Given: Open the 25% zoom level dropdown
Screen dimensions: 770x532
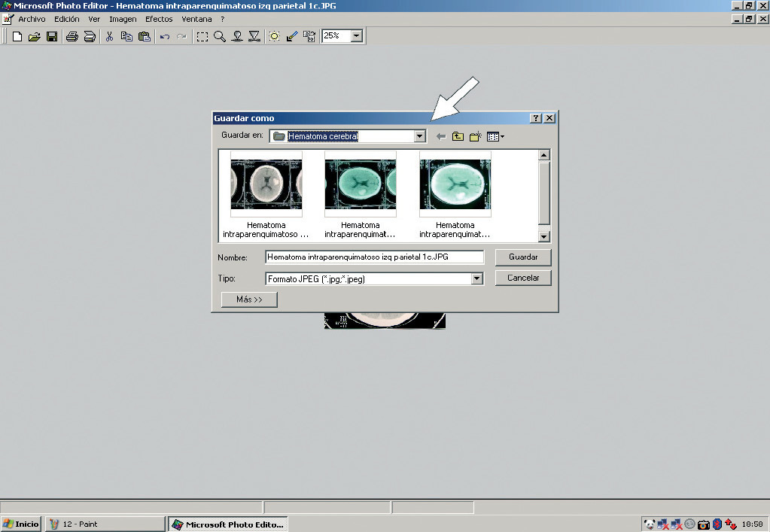Looking at the screenshot, I should (357, 36).
